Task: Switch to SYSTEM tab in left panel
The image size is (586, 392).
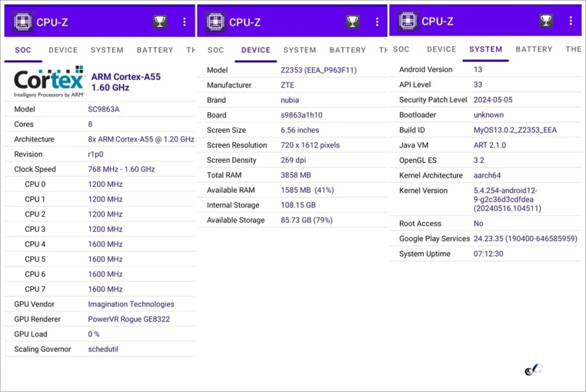Action: (x=107, y=50)
